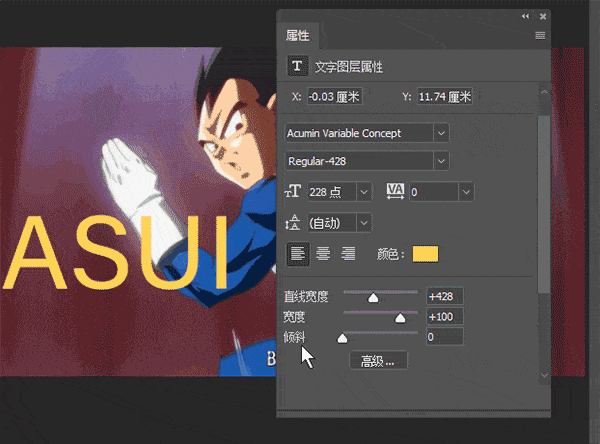Click the VA tracking icon
Image resolution: width=600 pixels, height=444 pixels.
395,191
